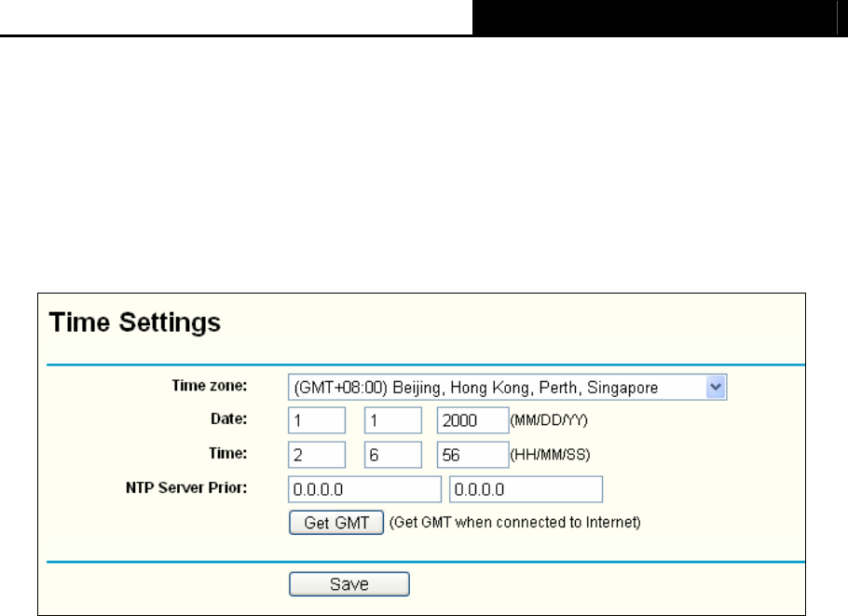
Task: Select the seconds field showing 56
Action: (472, 455)
